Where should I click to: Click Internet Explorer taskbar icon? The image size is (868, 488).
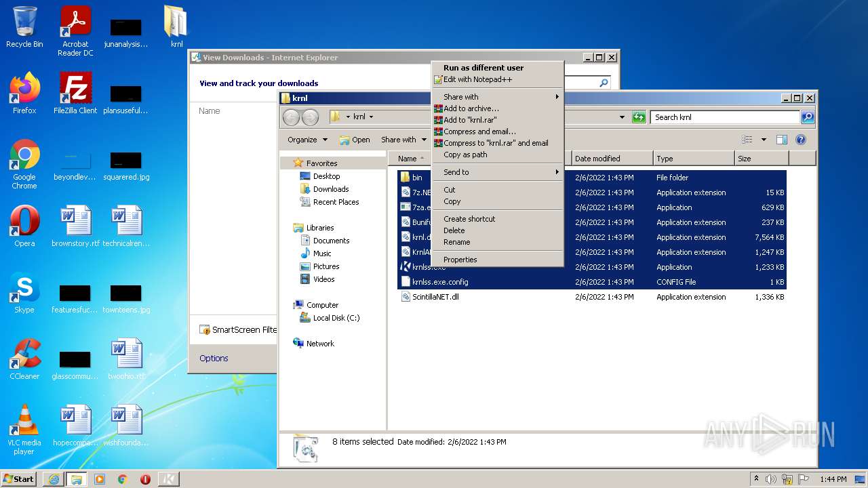click(54, 479)
